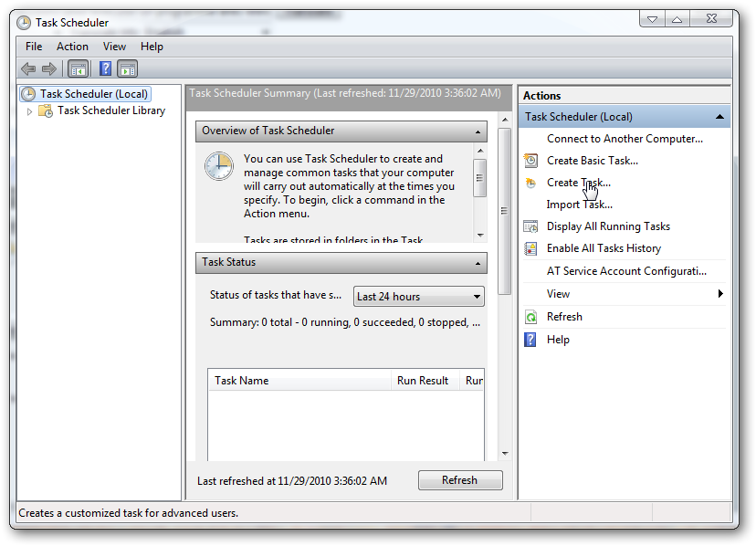Click the large clock icon in Overview

[219, 166]
